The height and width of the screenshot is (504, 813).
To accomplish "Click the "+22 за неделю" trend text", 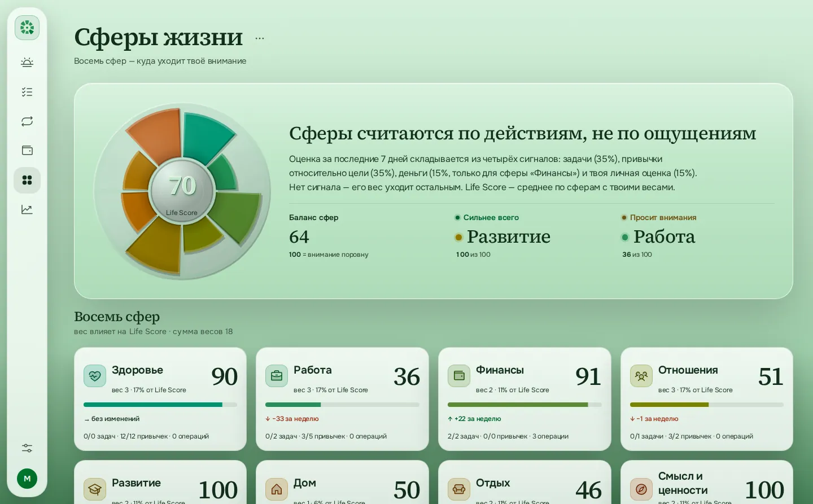I will click(x=475, y=419).
